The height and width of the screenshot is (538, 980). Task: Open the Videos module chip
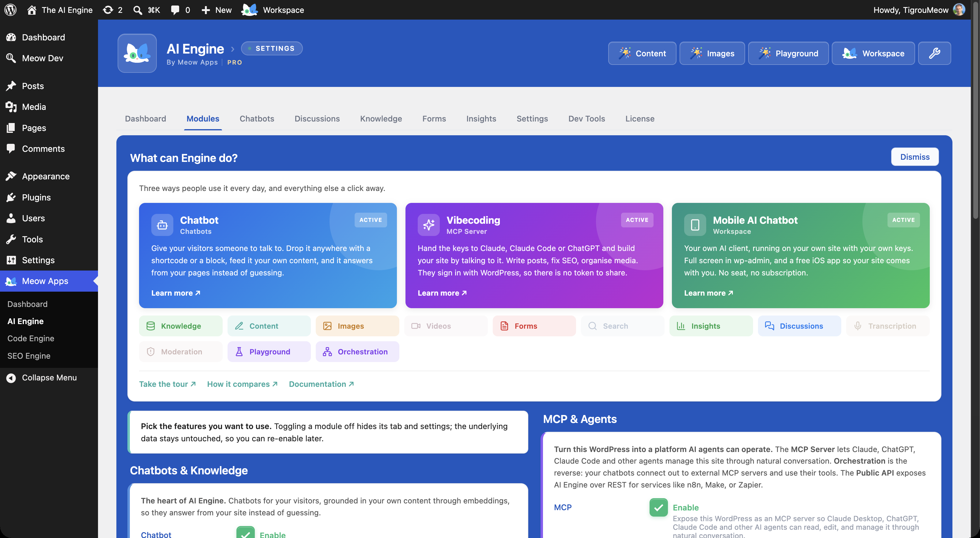pyautogui.click(x=446, y=326)
